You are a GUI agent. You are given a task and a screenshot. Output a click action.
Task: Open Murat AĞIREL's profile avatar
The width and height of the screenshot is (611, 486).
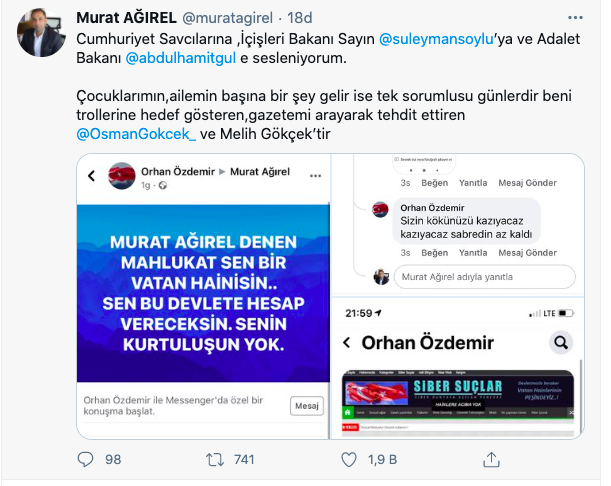(x=41, y=33)
